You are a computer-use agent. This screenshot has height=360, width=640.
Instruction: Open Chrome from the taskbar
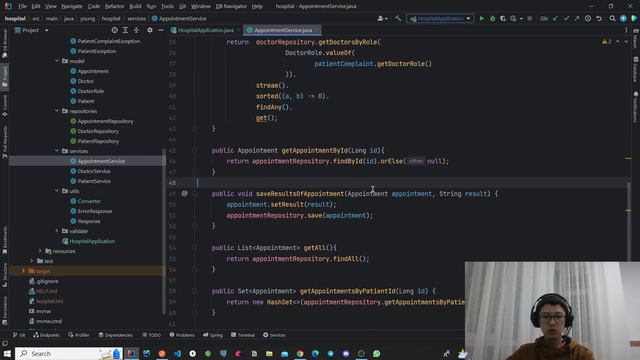300,353
